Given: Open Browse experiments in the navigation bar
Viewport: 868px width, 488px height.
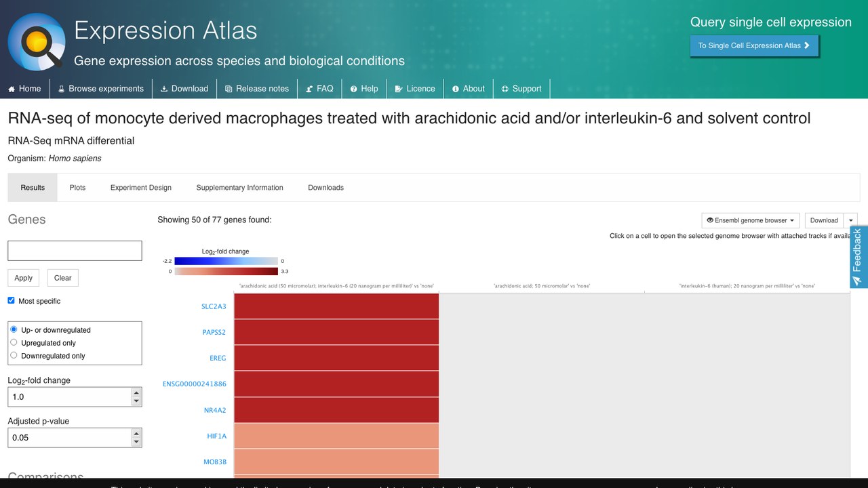Looking at the screenshot, I should [100, 89].
